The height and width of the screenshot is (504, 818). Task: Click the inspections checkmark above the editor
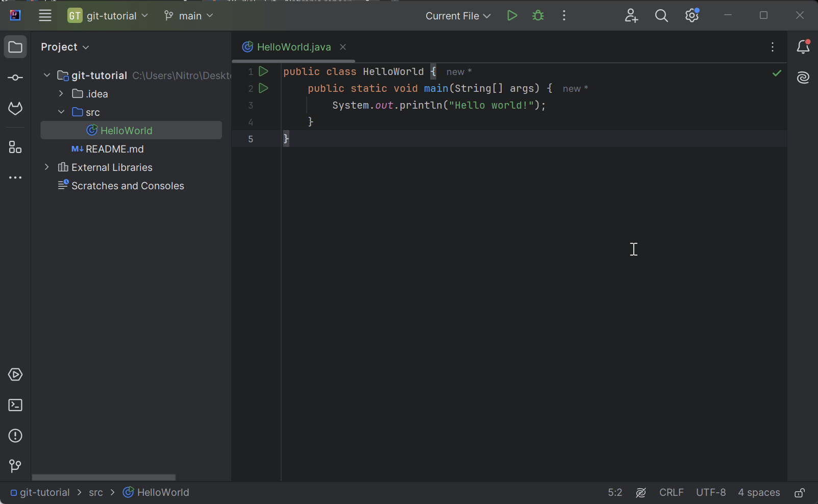point(777,73)
